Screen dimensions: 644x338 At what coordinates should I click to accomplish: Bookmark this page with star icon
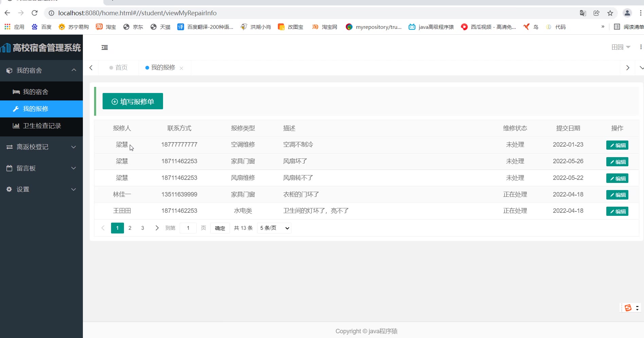tap(610, 13)
